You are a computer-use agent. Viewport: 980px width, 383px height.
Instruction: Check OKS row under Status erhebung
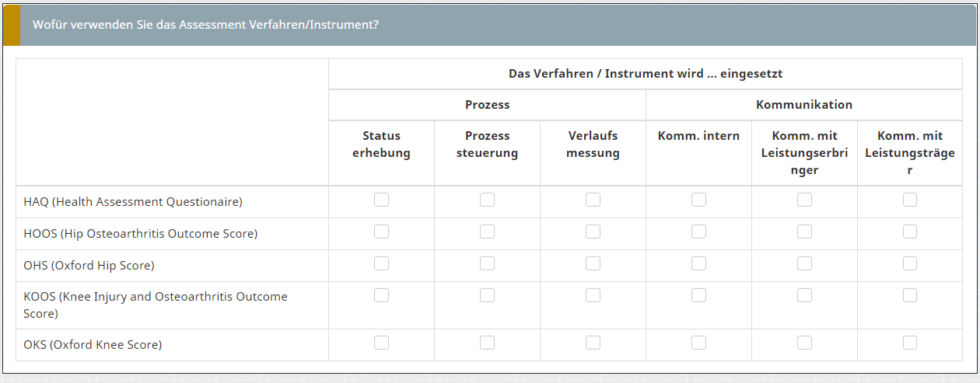[381, 343]
